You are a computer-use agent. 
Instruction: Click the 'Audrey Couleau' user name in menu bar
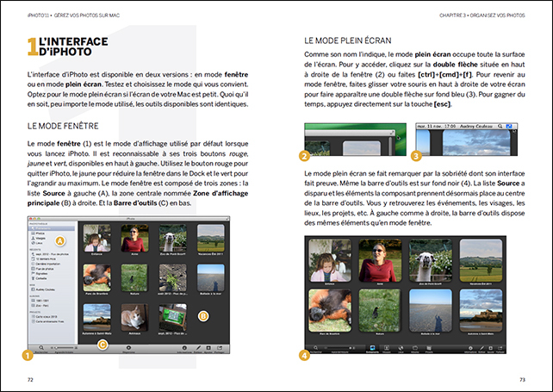pyautogui.click(x=476, y=126)
